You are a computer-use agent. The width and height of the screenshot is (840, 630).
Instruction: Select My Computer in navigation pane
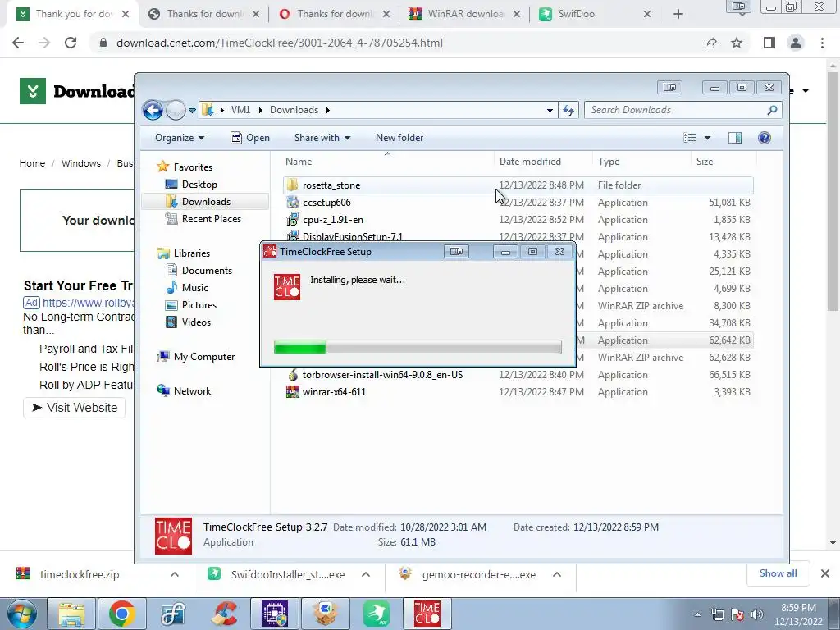(x=195, y=357)
